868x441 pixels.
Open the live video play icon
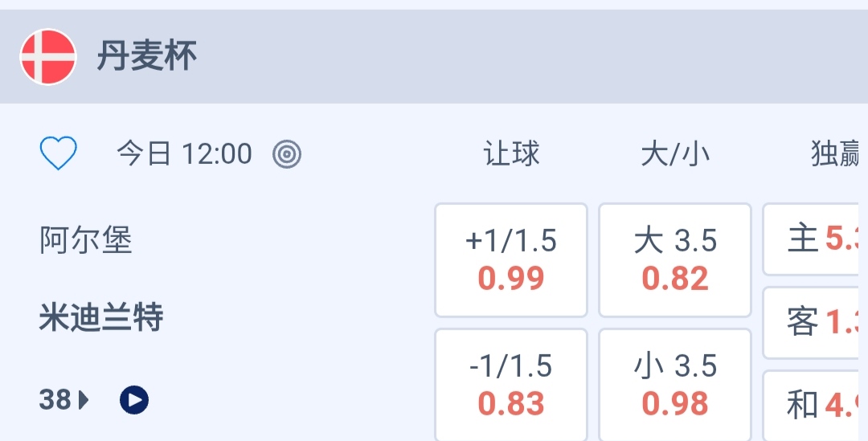(x=134, y=399)
